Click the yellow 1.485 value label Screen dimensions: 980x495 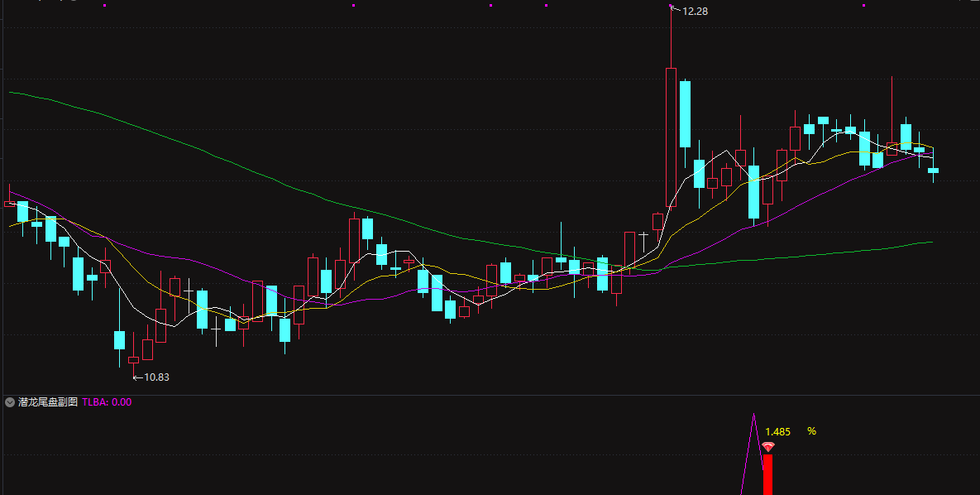point(777,431)
